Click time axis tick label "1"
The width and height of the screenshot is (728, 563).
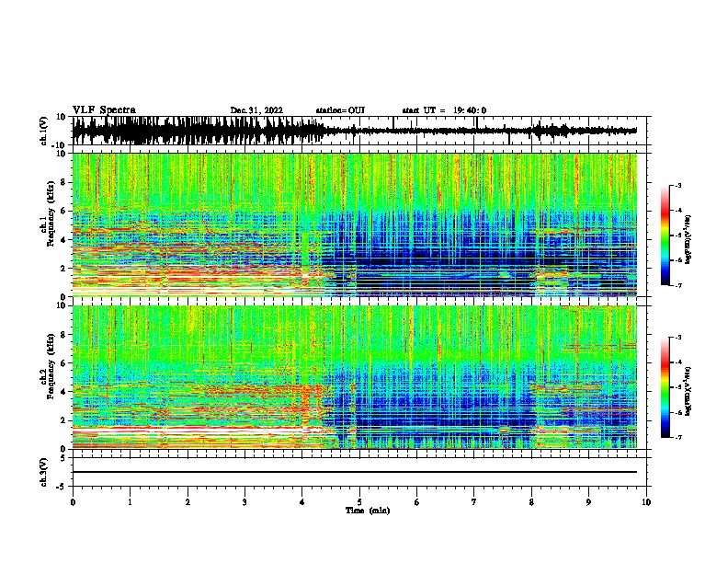(130, 502)
